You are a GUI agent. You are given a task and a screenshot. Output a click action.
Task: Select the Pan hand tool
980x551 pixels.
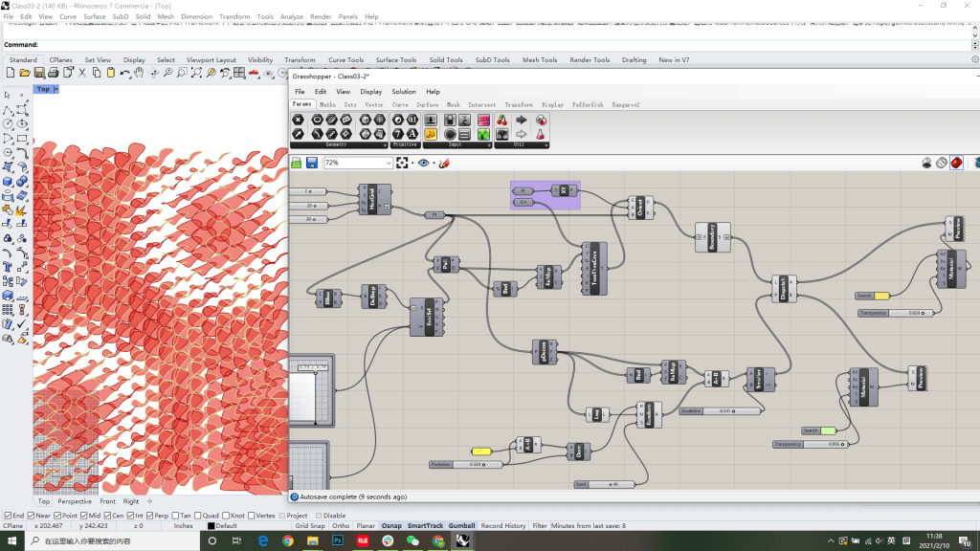click(139, 73)
